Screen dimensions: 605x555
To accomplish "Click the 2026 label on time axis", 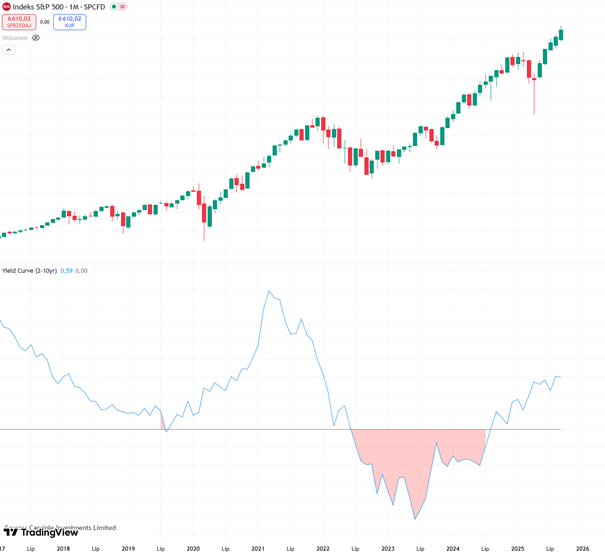I will (x=583, y=548).
